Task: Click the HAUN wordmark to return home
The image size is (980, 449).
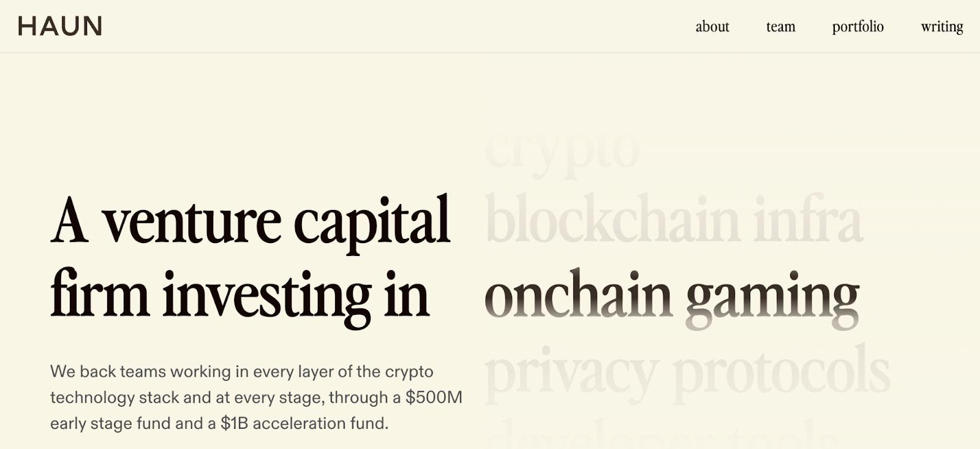Action: [59, 27]
